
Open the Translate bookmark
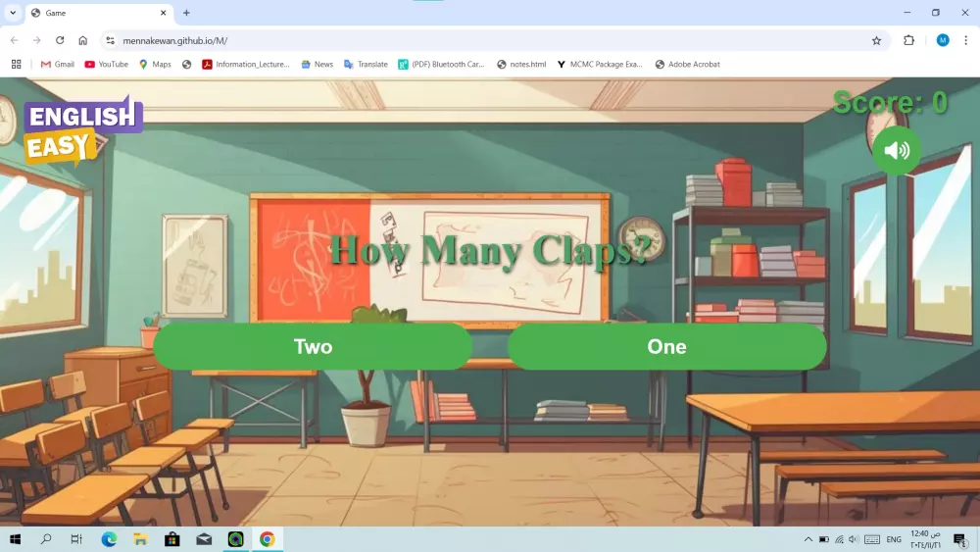[366, 65]
